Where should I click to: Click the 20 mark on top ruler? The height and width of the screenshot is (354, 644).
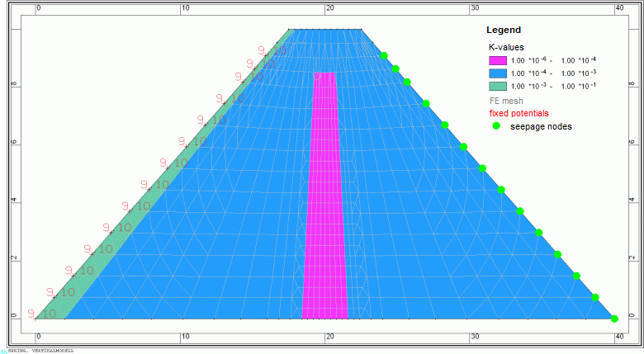click(330, 8)
